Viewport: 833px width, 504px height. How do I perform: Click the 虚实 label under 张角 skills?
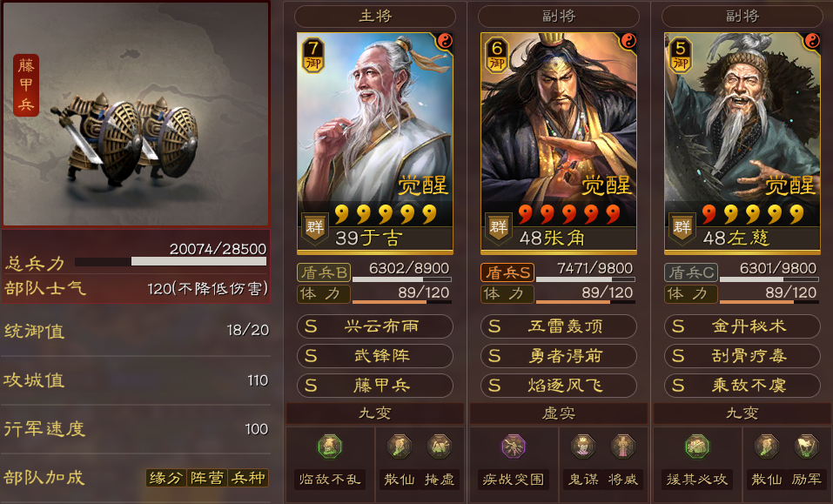coord(559,413)
